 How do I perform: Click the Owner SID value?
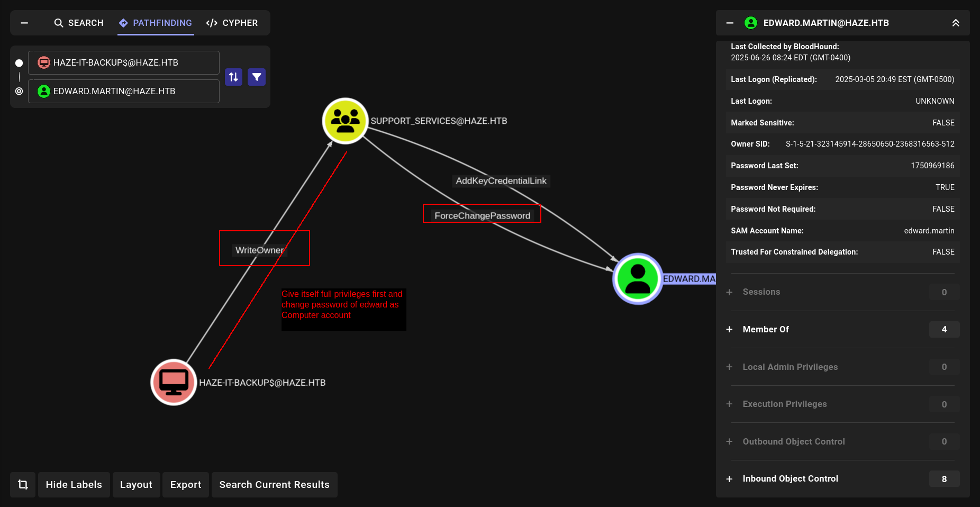click(870, 144)
